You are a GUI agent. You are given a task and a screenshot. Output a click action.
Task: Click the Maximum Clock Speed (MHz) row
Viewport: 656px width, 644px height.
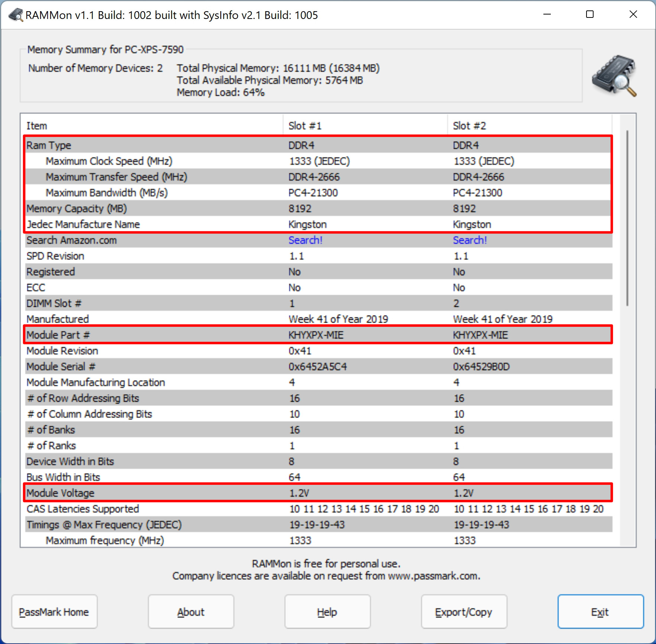tap(319, 161)
